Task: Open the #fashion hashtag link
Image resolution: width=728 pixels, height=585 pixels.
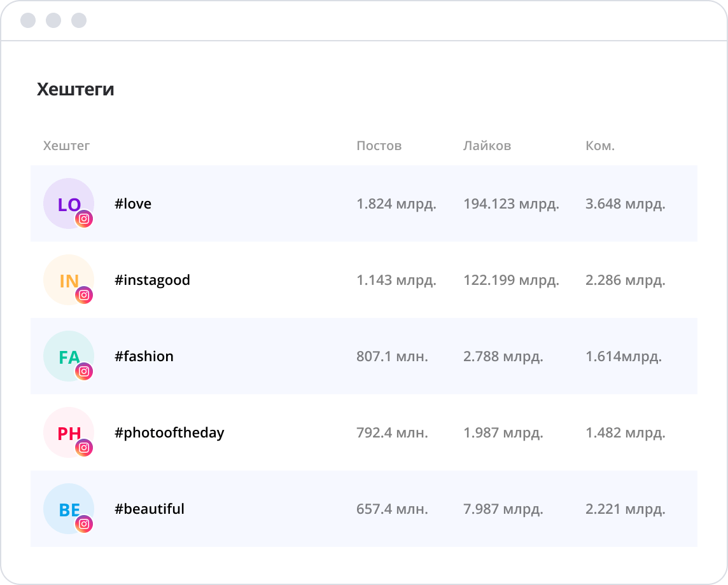Action: click(144, 357)
